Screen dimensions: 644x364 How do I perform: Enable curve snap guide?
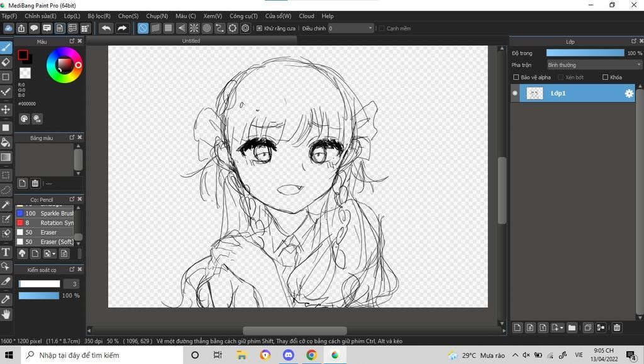click(x=219, y=28)
